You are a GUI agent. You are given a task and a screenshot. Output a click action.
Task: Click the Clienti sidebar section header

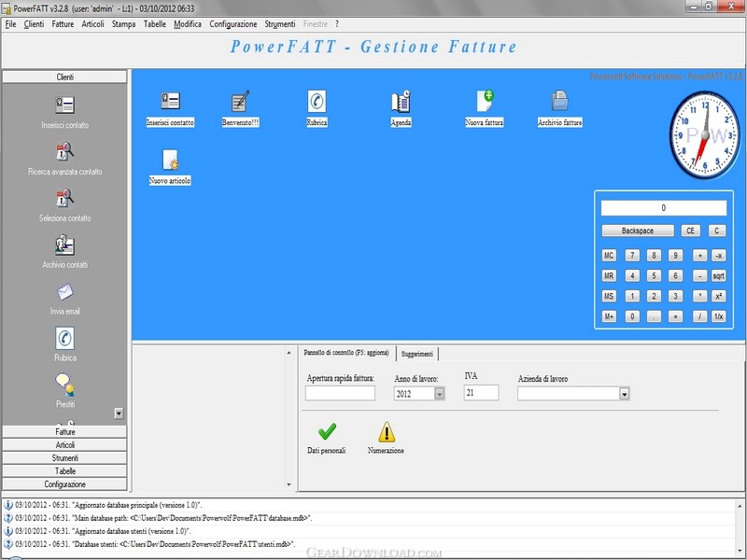point(64,77)
